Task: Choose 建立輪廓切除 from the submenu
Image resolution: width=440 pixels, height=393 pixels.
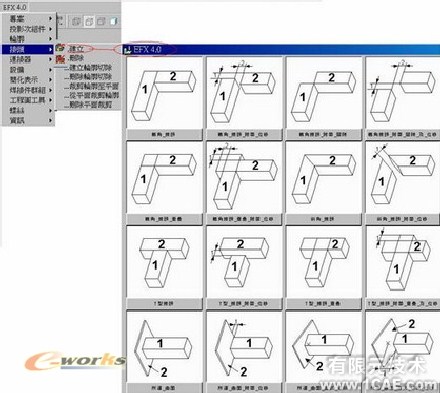Action: (88, 68)
